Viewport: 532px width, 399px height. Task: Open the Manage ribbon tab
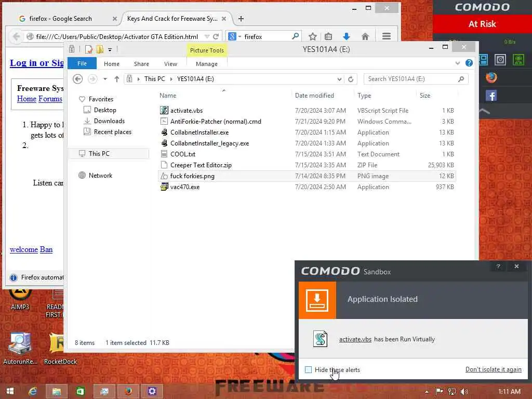[207, 64]
